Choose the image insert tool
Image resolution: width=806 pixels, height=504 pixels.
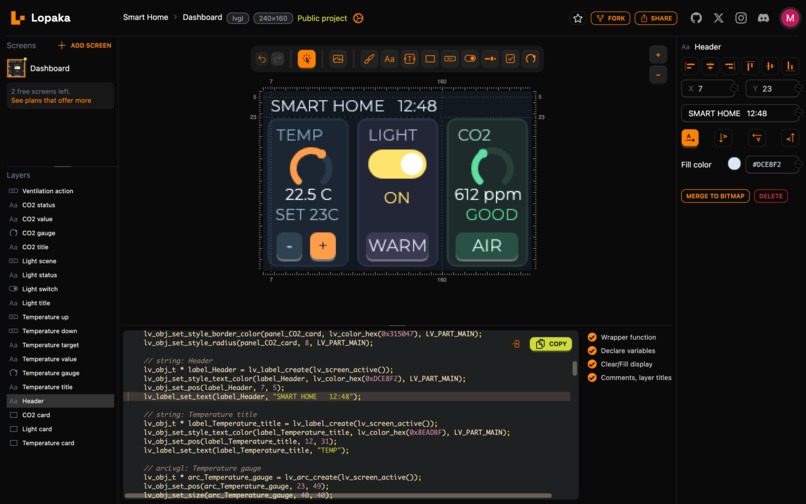click(338, 59)
